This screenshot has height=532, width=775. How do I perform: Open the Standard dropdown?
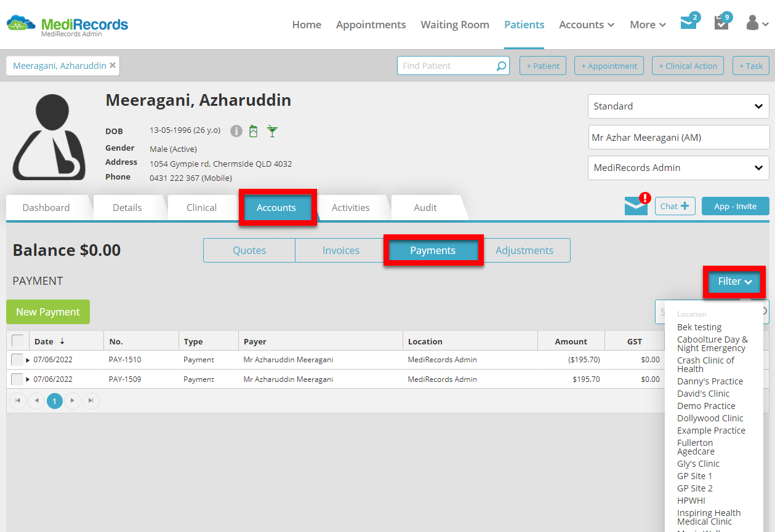click(x=678, y=106)
